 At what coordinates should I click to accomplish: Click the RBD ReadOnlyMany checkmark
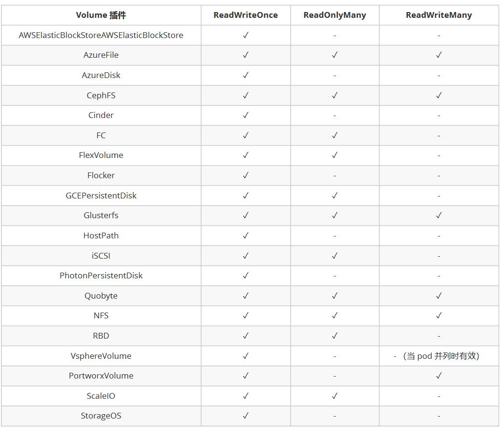pyautogui.click(x=334, y=336)
